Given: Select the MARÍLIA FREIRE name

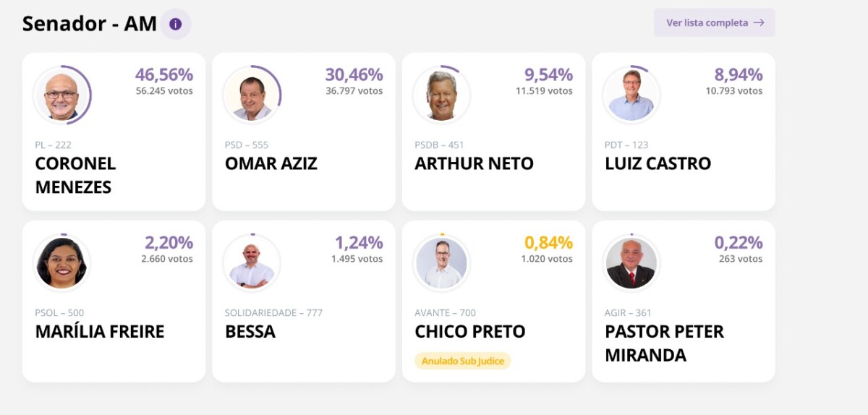Looking at the screenshot, I should [100, 331].
